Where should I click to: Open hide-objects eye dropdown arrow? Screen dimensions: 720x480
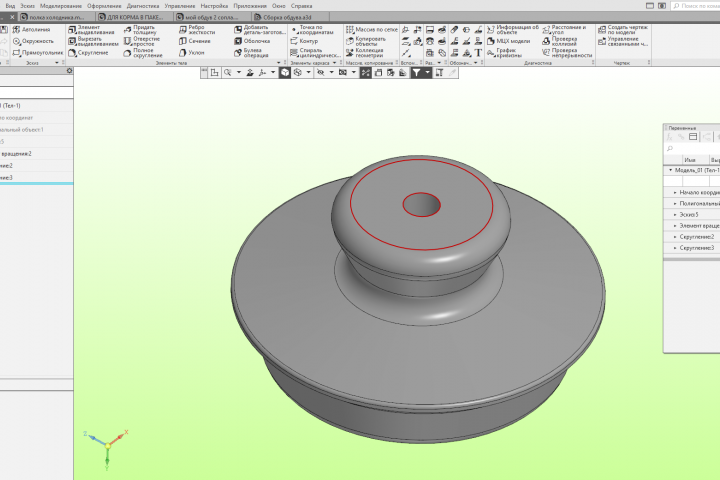331,73
